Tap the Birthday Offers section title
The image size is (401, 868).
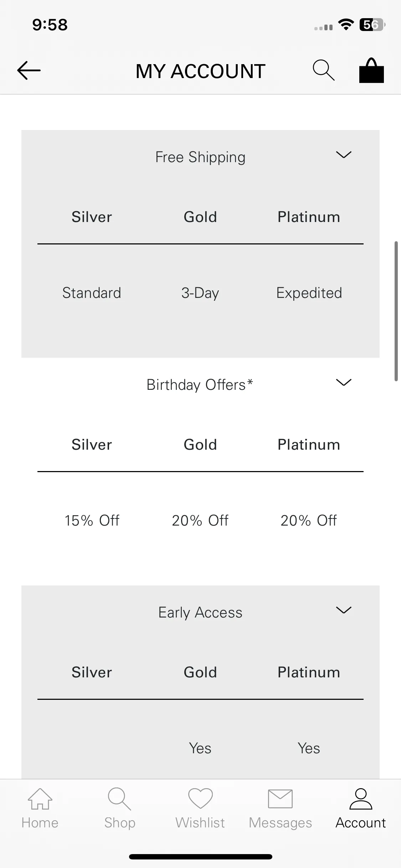click(x=200, y=385)
